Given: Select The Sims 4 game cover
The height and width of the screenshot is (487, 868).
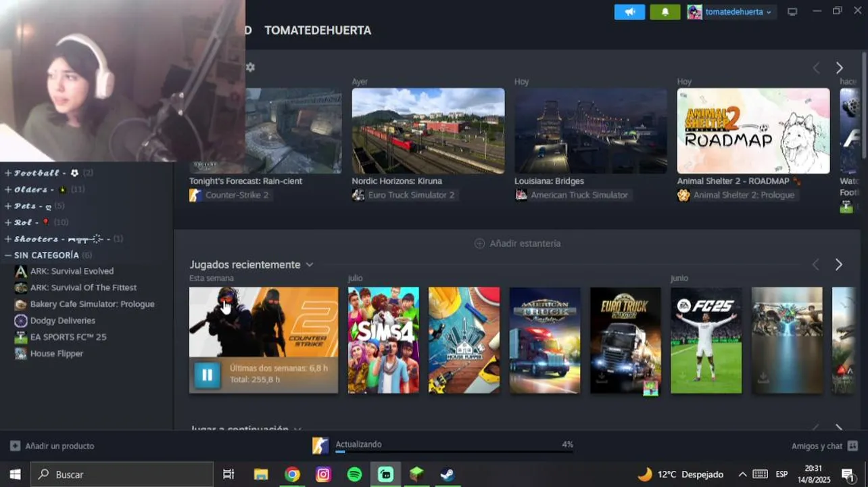Looking at the screenshot, I should click(383, 340).
